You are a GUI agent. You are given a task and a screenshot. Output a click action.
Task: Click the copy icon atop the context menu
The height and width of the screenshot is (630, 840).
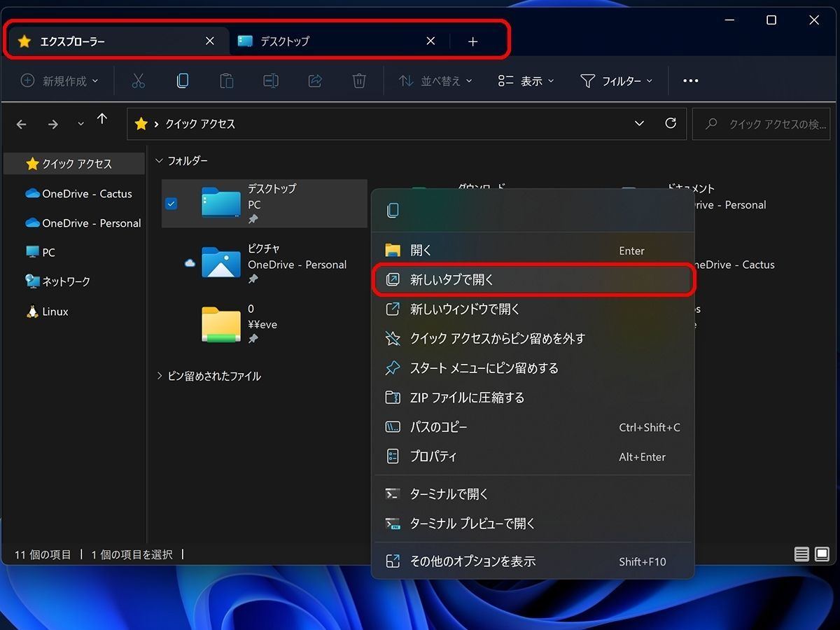pos(393,210)
